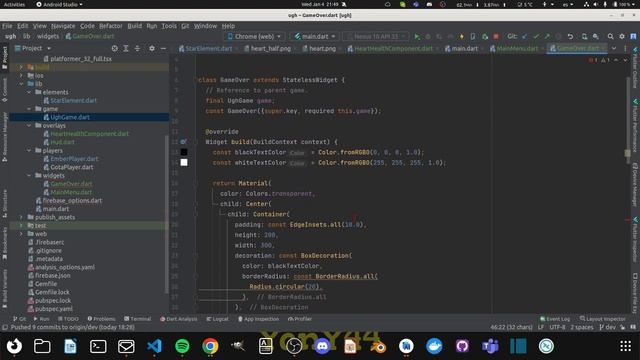This screenshot has height=360, width=640.
Task: Switch to main.dart editor tab
Action: point(464,48)
